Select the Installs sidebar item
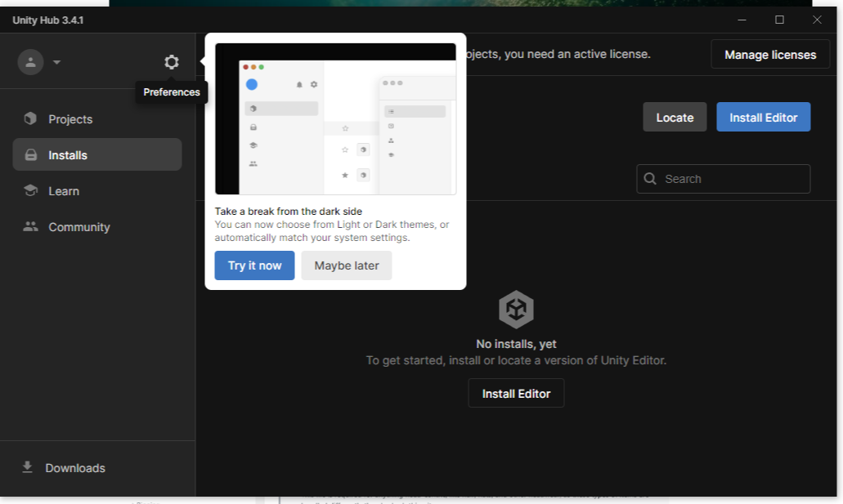Screen dimensions: 843x504 pos(97,154)
